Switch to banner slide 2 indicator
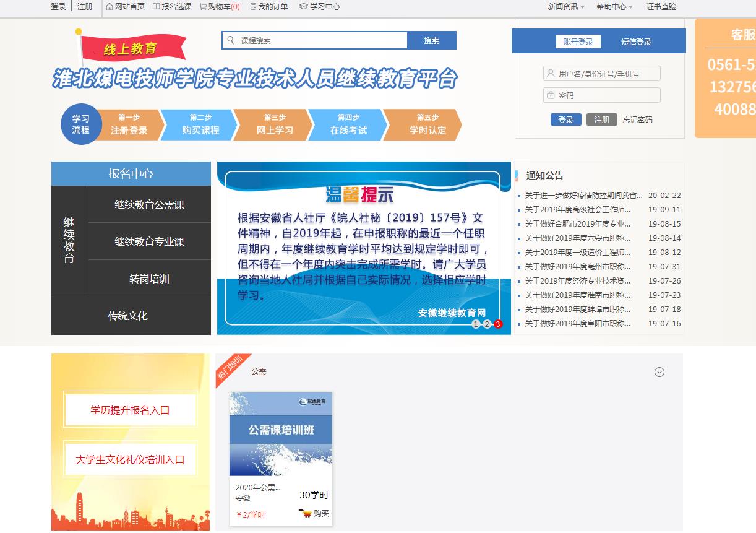This screenshot has width=756, height=533. (487, 324)
